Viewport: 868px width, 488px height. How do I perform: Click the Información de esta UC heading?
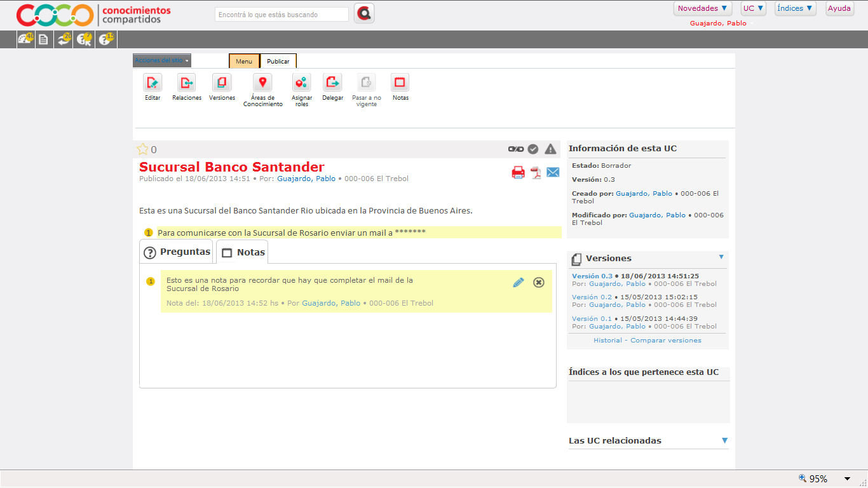point(623,148)
